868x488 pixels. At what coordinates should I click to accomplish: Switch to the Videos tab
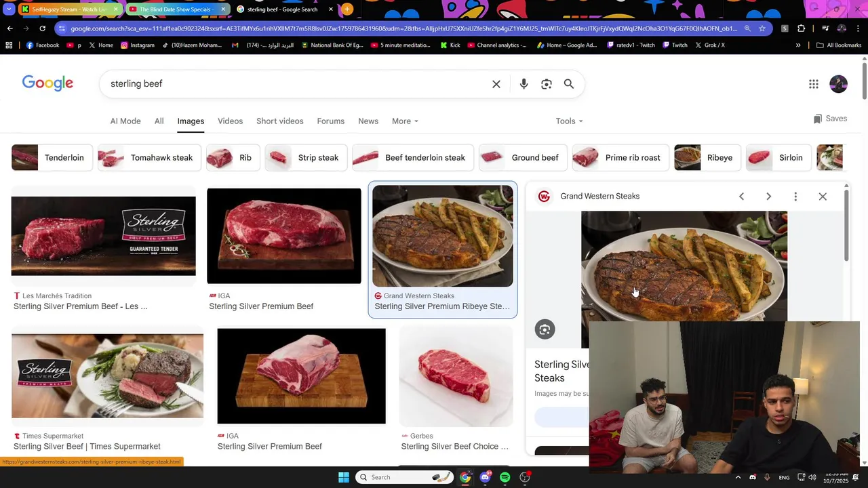click(230, 121)
